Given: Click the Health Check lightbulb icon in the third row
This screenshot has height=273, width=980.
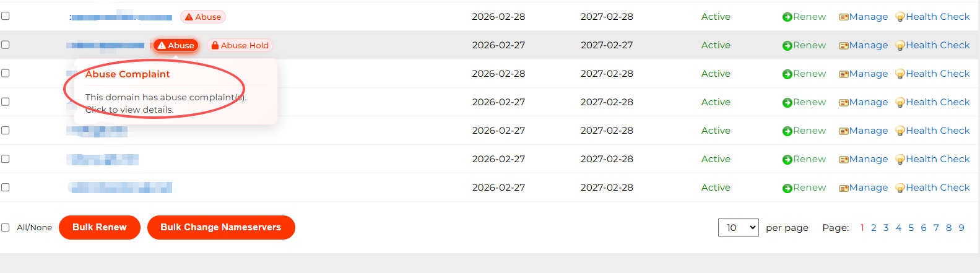Looking at the screenshot, I should pyautogui.click(x=900, y=74).
